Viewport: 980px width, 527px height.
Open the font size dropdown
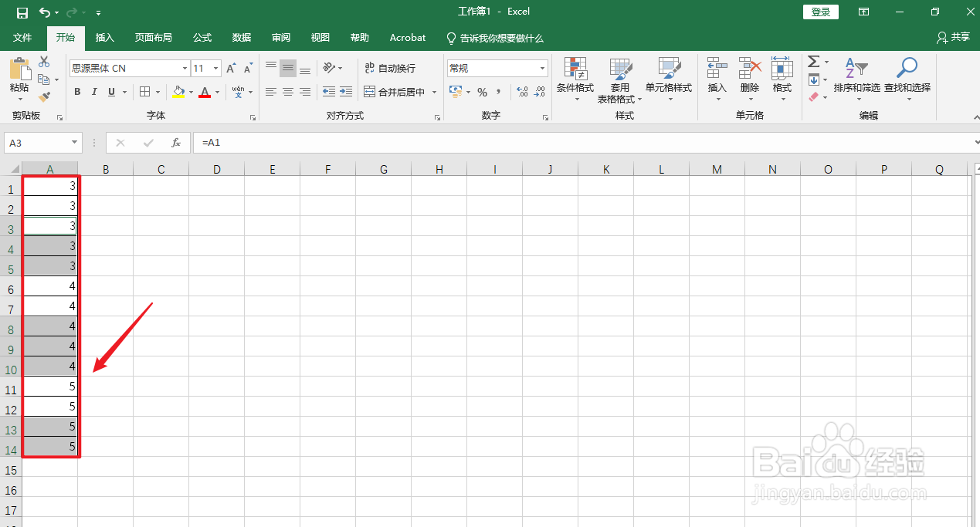pos(216,69)
